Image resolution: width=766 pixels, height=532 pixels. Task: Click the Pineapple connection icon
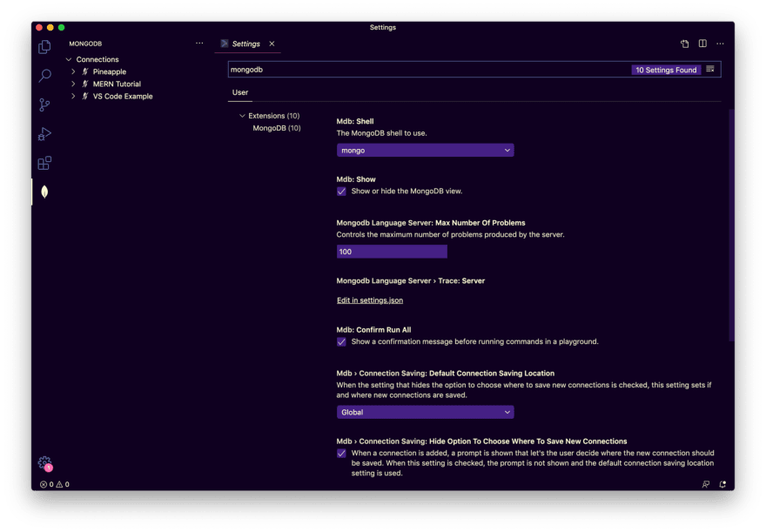click(x=85, y=71)
